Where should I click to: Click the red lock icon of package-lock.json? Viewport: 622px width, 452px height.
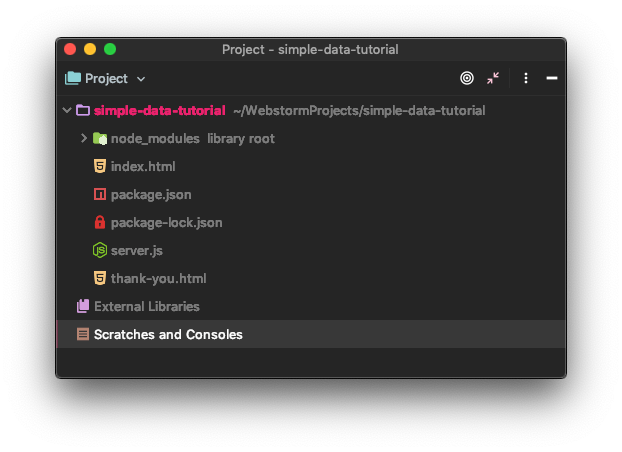[x=100, y=222]
